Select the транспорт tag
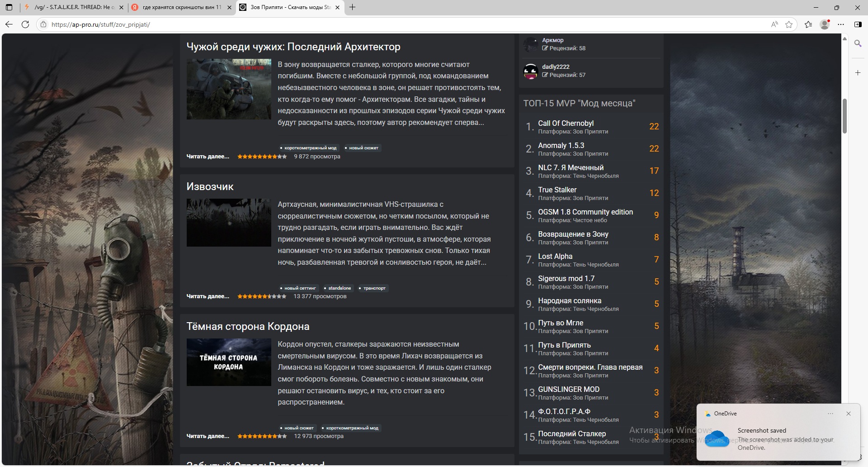The image size is (868, 467). pos(373,288)
